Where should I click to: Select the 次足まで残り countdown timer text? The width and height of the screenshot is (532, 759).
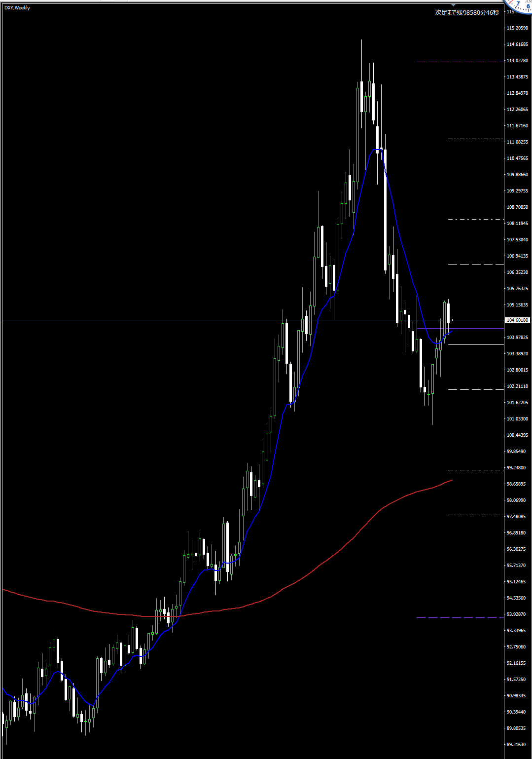[467, 12]
